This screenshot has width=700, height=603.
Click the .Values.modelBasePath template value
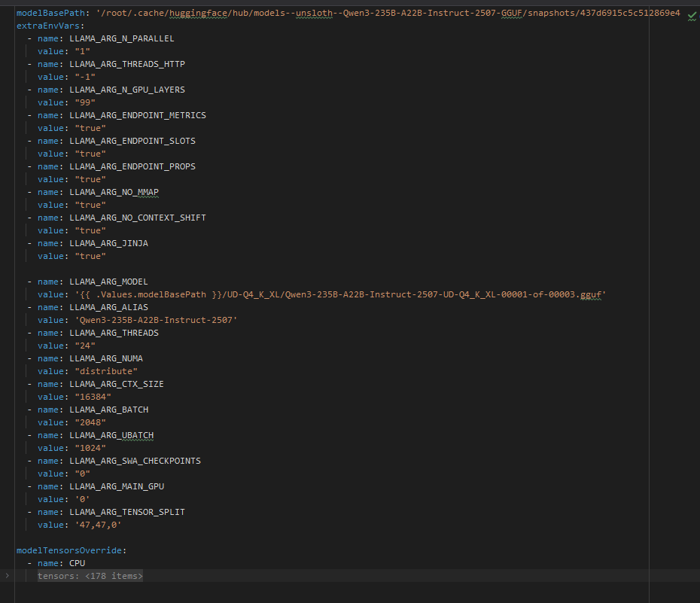pos(340,294)
